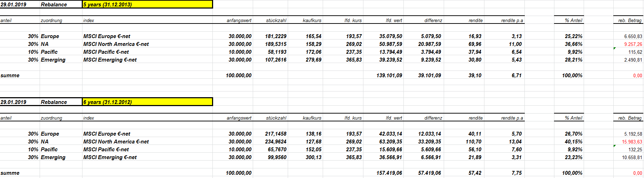Image resolution: width=644 pixels, height=178 pixels.
Task: Click the kaufkurs value 165,54
Action: point(313,36)
